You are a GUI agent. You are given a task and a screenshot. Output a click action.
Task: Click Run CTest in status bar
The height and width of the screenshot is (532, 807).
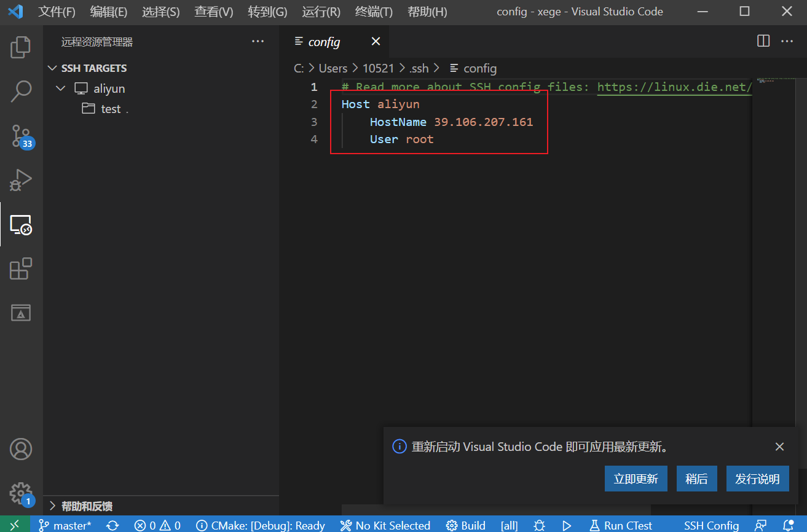621,525
